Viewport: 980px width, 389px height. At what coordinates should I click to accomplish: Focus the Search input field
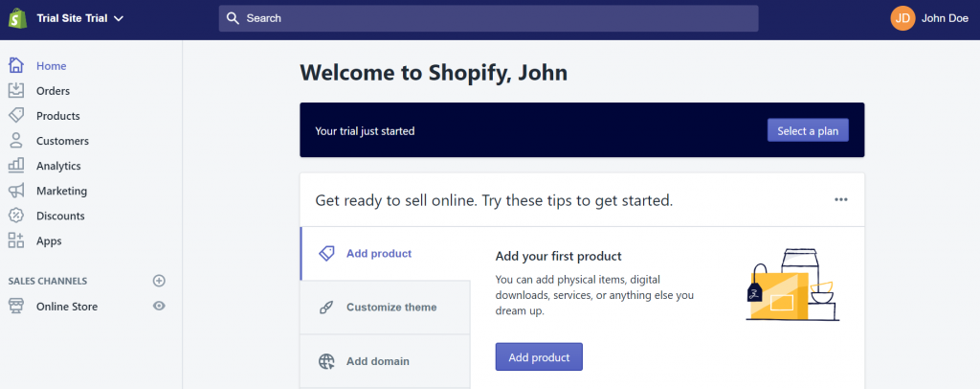click(488, 18)
